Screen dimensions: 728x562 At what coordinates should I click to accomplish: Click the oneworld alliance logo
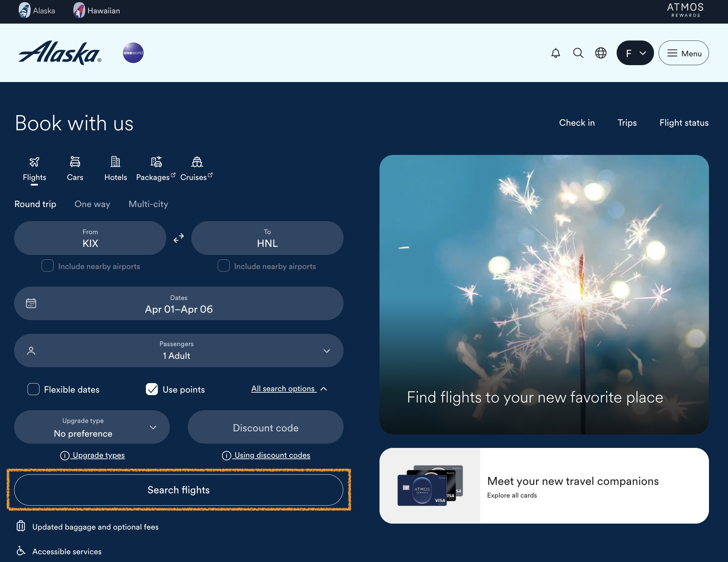(x=133, y=53)
